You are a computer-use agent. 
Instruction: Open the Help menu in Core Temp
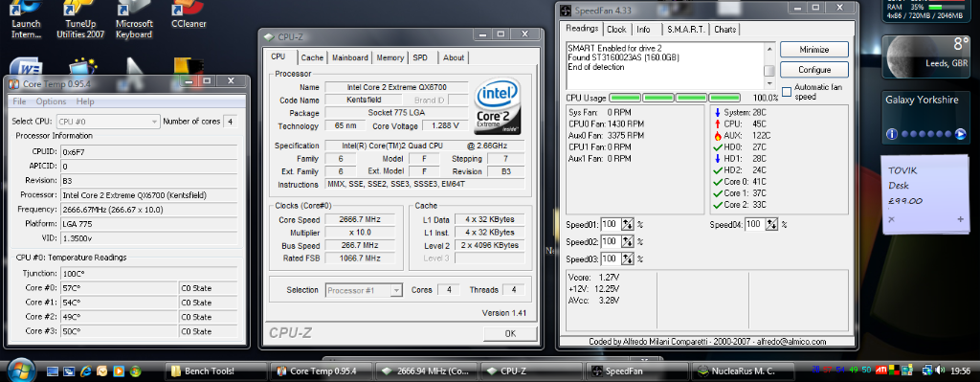point(85,101)
